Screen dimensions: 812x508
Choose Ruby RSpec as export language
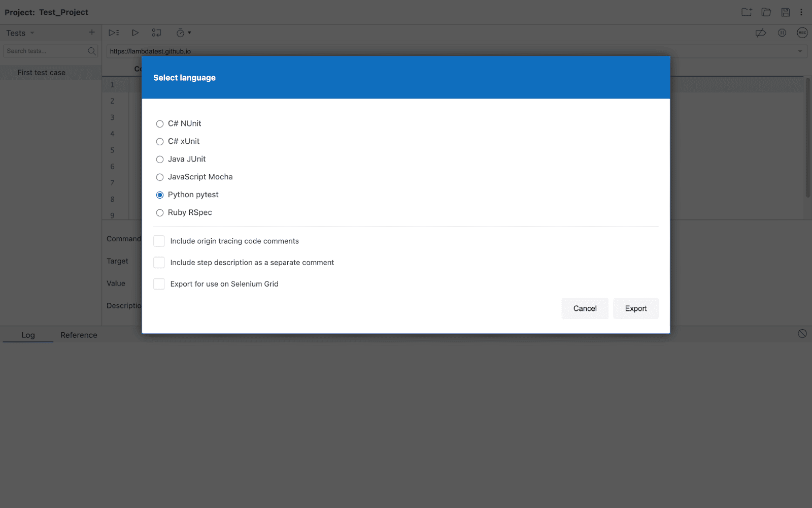coord(160,213)
